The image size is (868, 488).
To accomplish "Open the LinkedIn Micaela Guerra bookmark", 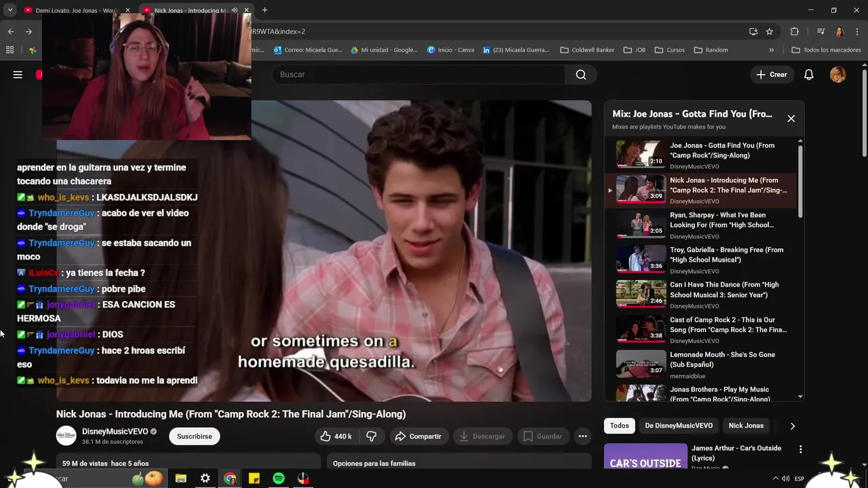I will coord(516,50).
